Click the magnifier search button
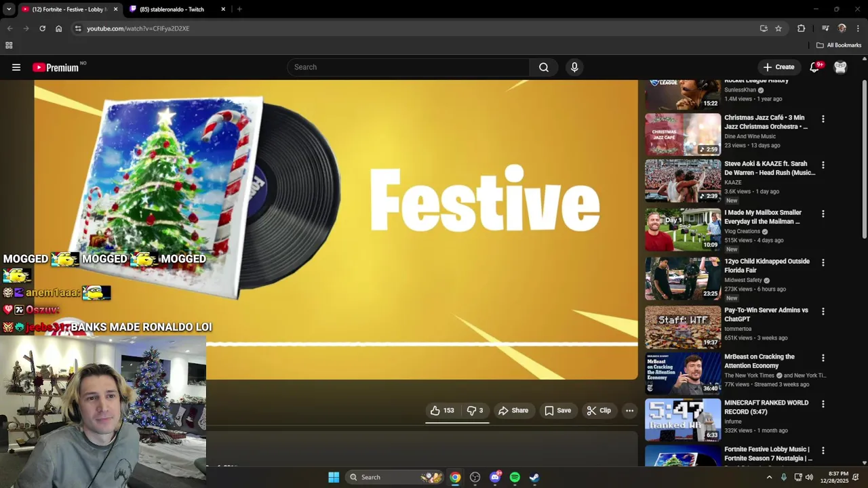 coord(544,67)
